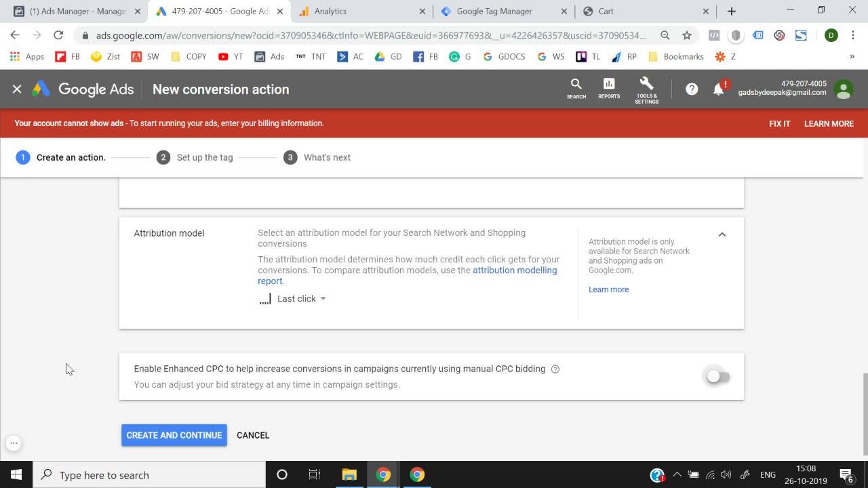Screen dimensions: 868x488
Task: Collapse the Attribution model section
Action: coord(722,235)
